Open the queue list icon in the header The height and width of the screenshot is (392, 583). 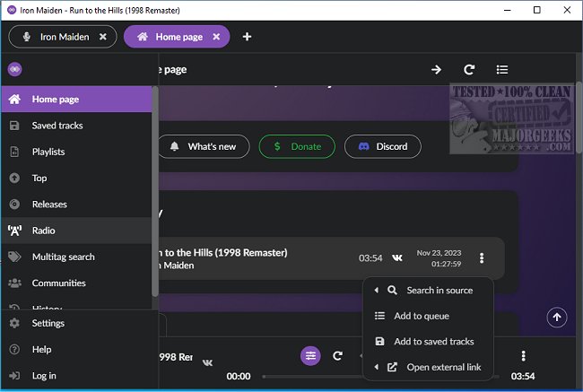click(502, 70)
